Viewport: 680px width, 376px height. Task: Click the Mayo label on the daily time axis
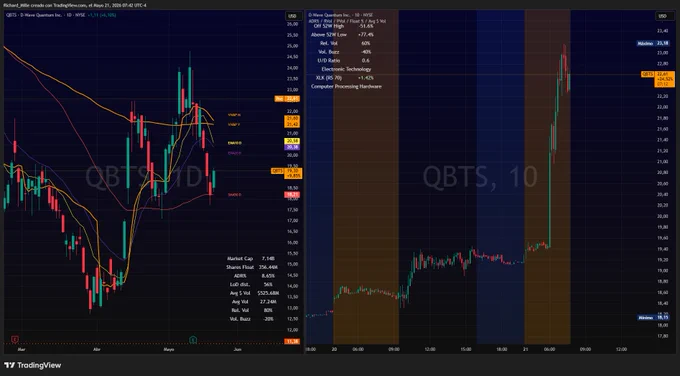(x=169, y=349)
